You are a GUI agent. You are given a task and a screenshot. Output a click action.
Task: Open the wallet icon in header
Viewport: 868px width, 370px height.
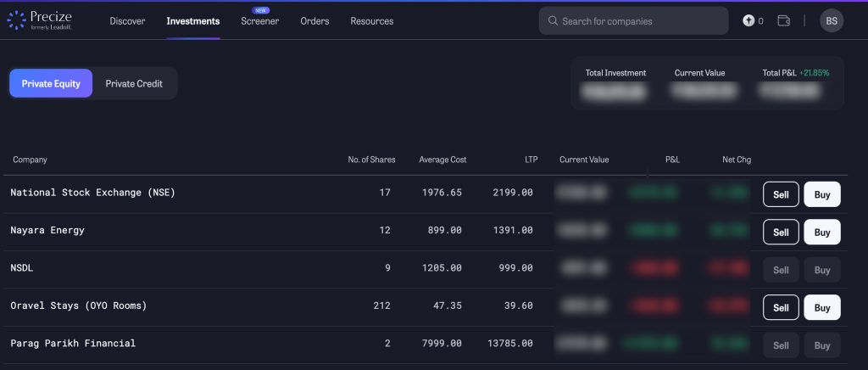[x=783, y=21]
